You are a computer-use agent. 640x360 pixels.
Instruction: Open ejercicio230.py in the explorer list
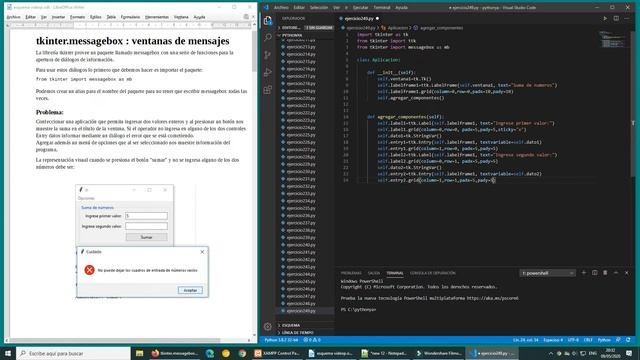pyautogui.click(x=300, y=171)
